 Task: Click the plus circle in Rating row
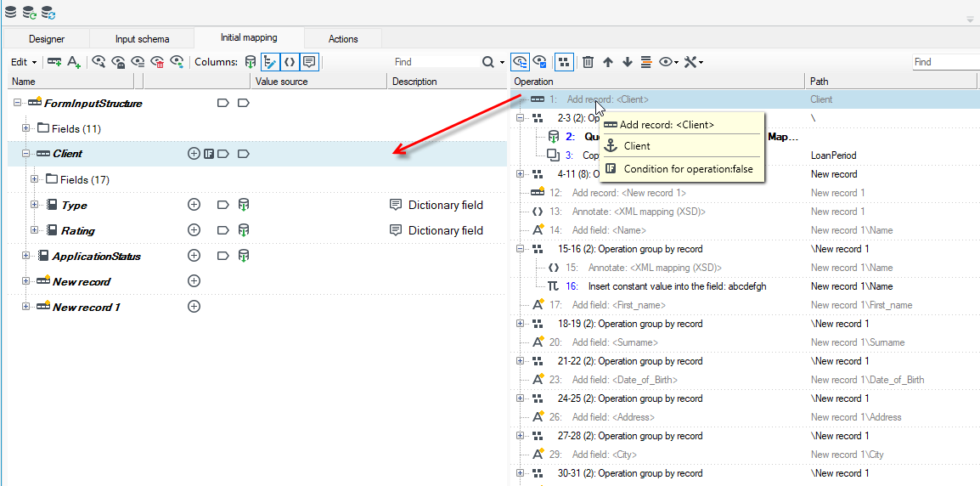(x=194, y=230)
